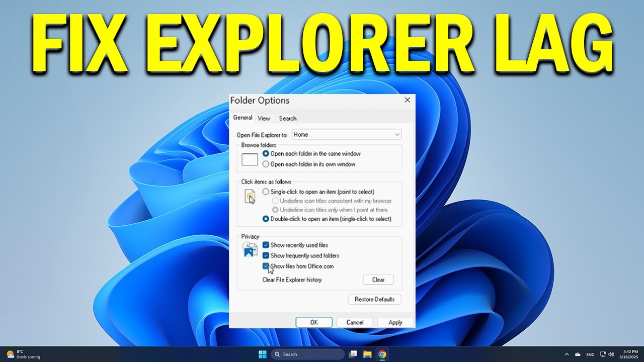Screen dimensions: 644x362
Task: Open Google Chrome from the taskbar
Action: point(382,354)
